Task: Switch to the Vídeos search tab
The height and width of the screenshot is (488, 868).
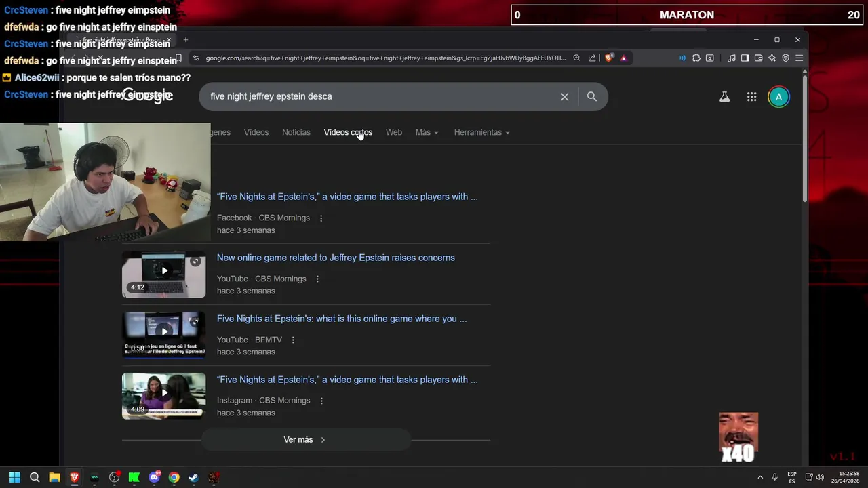Action: [256, 132]
